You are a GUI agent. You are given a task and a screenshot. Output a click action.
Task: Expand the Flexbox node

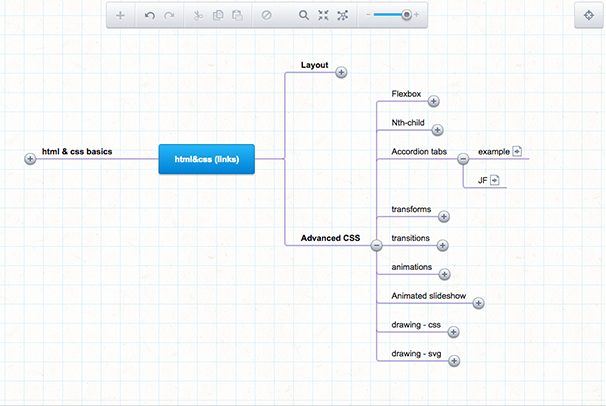point(433,101)
